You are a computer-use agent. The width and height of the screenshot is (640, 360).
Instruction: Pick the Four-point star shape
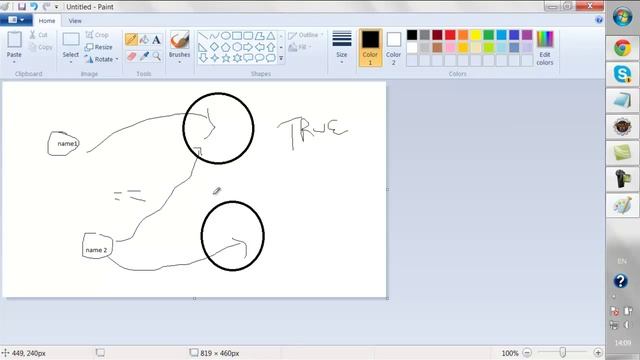214,58
